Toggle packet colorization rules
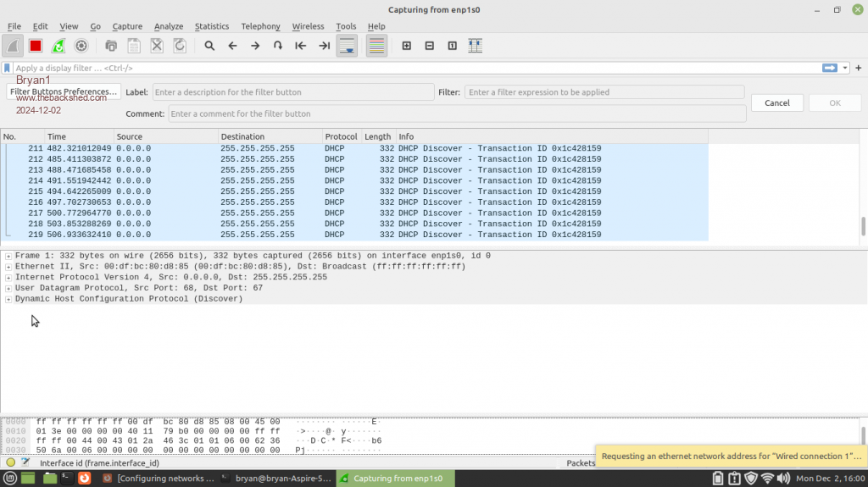 (x=377, y=46)
